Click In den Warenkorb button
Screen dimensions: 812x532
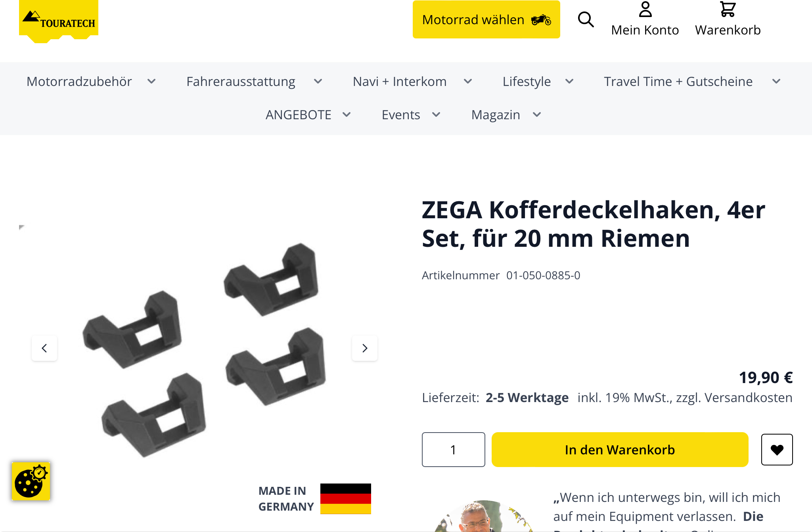pyautogui.click(x=620, y=450)
